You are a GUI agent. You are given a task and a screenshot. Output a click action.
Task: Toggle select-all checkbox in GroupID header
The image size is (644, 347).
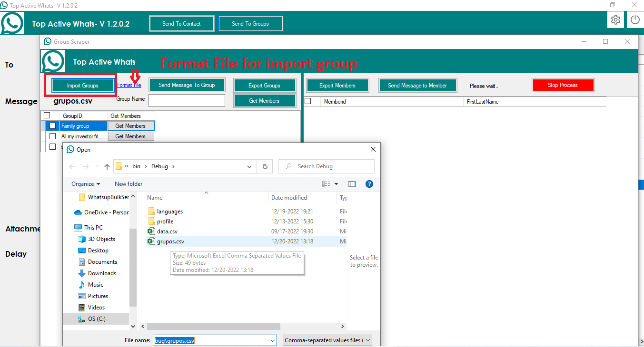(x=47, y=116)
